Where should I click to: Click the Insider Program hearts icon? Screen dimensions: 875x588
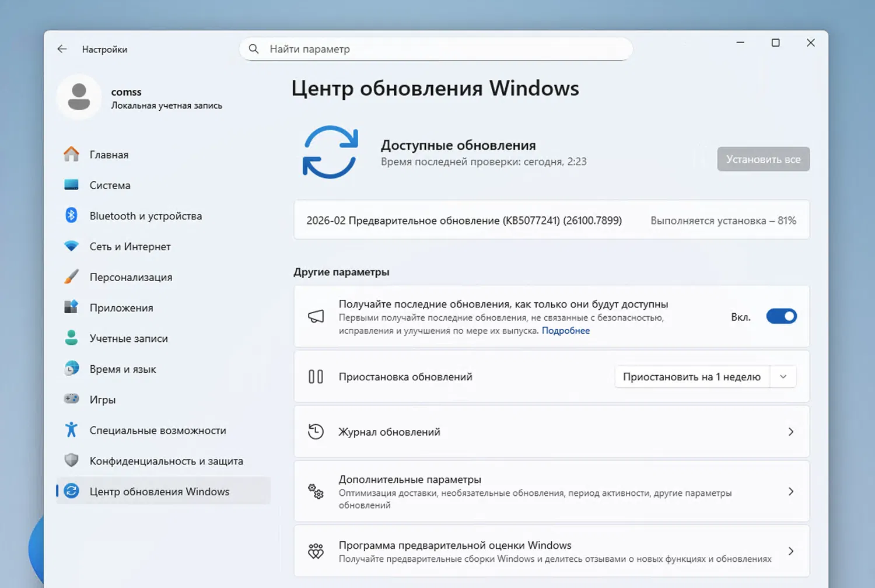[316, 551]
